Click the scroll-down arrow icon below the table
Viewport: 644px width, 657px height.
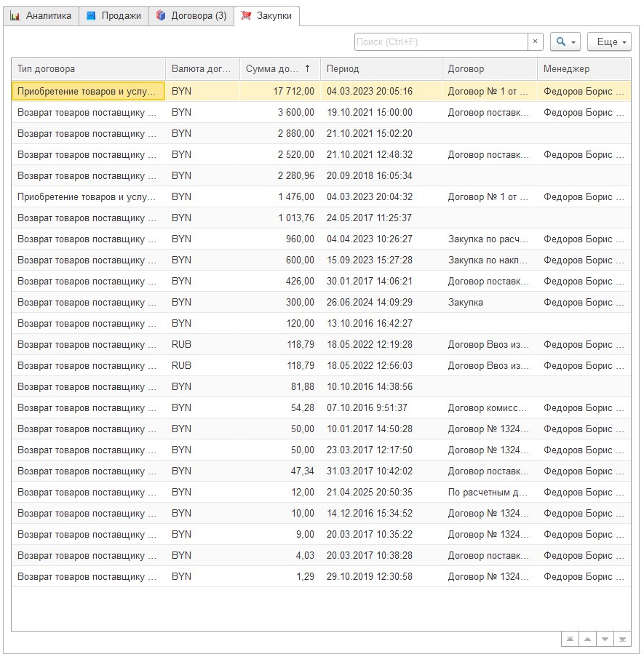coord(605,639)
